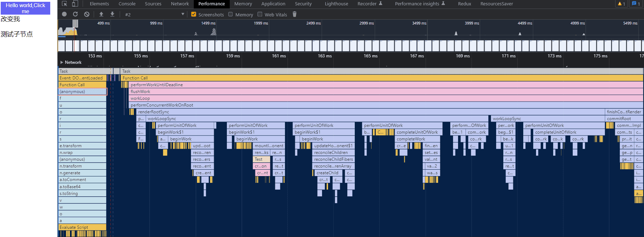Screen dimensions: 644x237
Task: Click the Hello world, Click me button
Action: tap(25, 8)
